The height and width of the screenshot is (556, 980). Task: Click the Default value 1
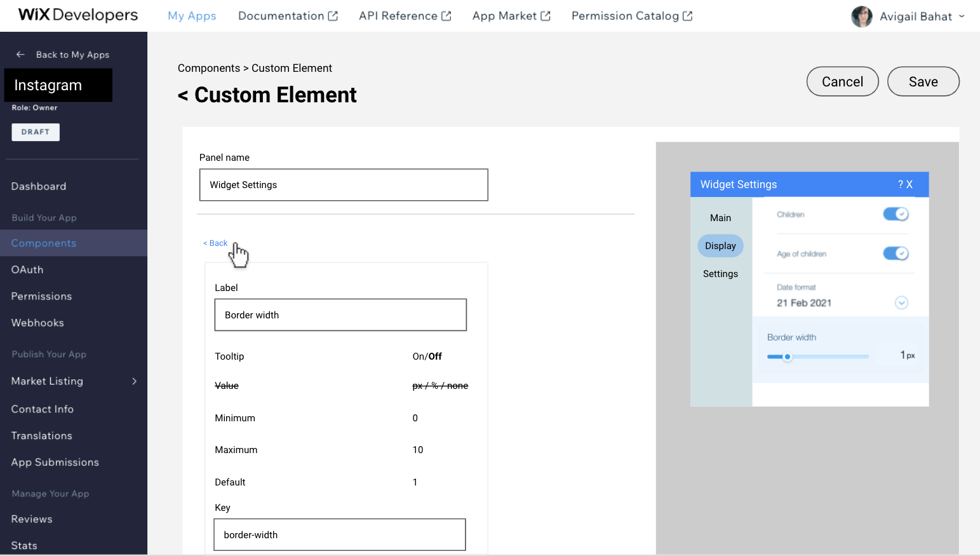coord(415,482)
